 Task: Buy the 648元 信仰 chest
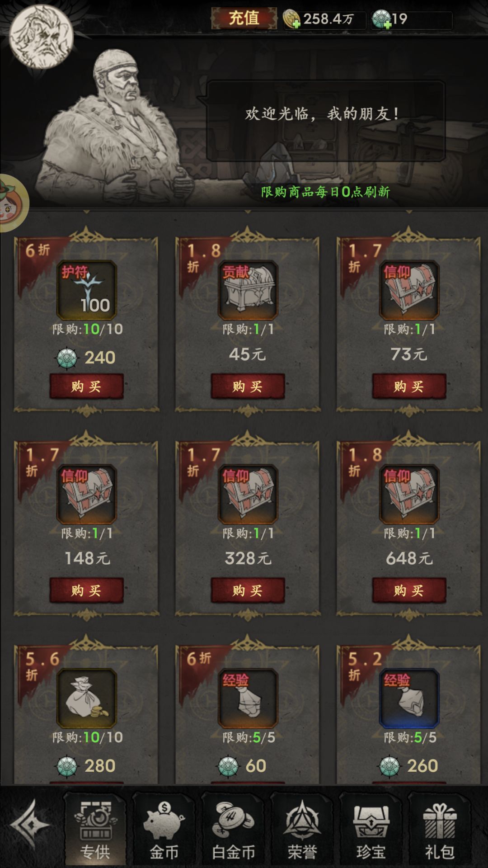[x=409, y=590]
